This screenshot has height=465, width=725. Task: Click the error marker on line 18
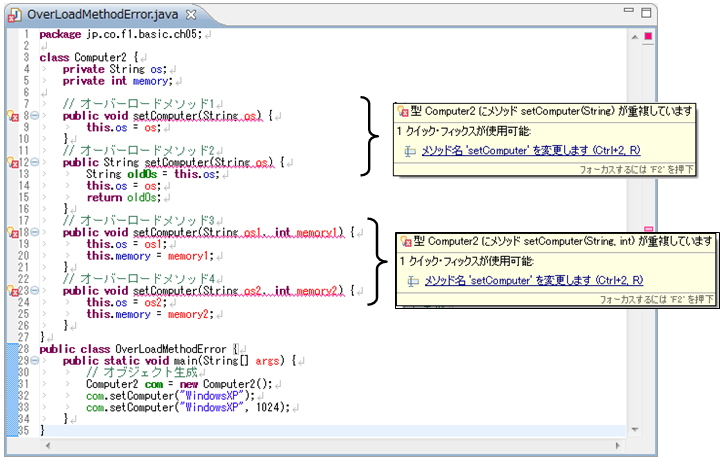click(14, 232)
